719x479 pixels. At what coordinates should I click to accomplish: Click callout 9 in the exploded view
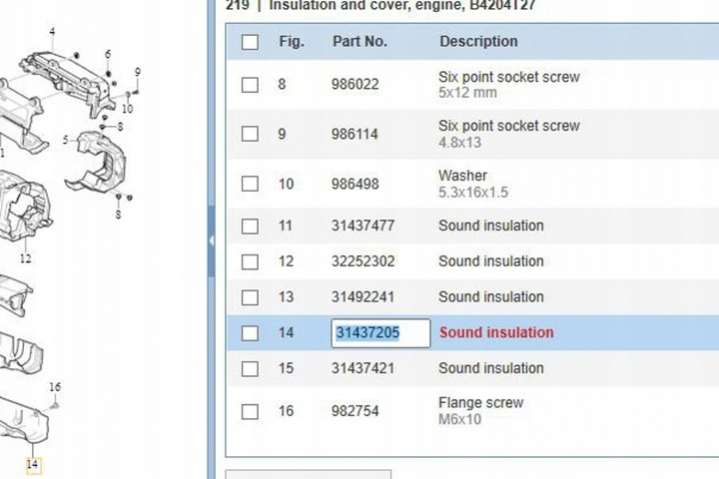pyautogui.click(x=137, y=72)
